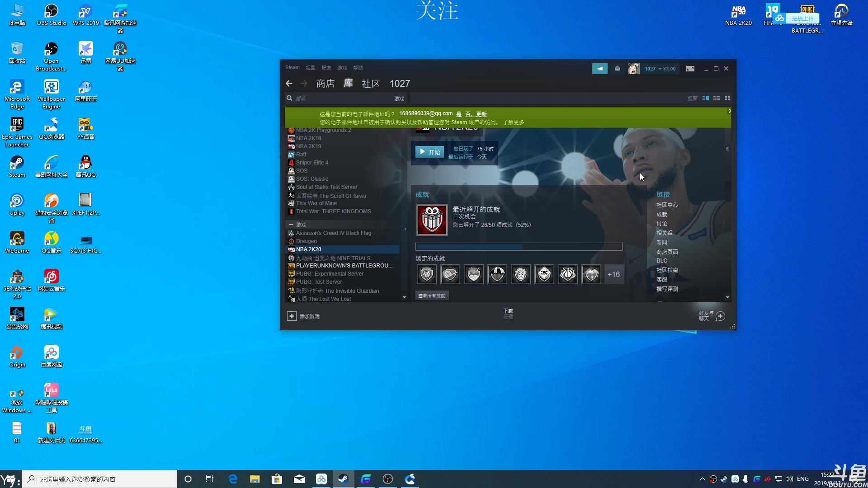The height and width of the screenshot is (488, 868).
Task: Click the details pane scroll-down arrow
Action: click(727, 297)
